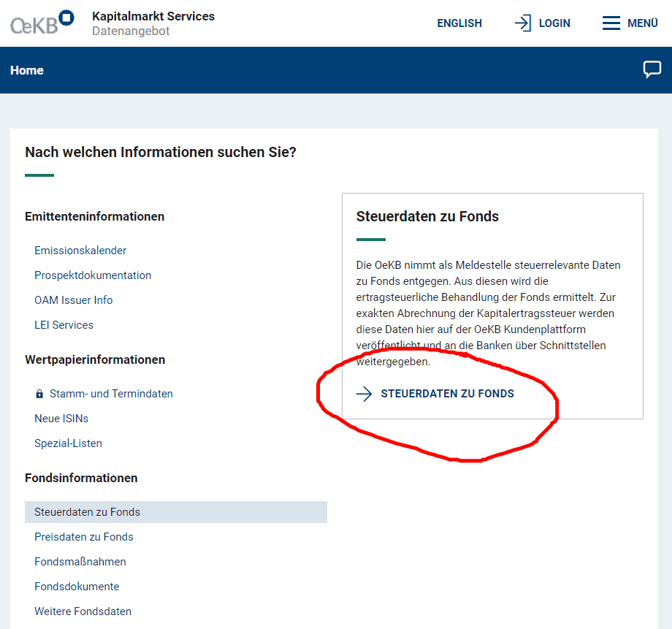Screen dimensions: 672x629
Task: Click the Emittenteninformationen heading
Action: click(x=95, y=216)
